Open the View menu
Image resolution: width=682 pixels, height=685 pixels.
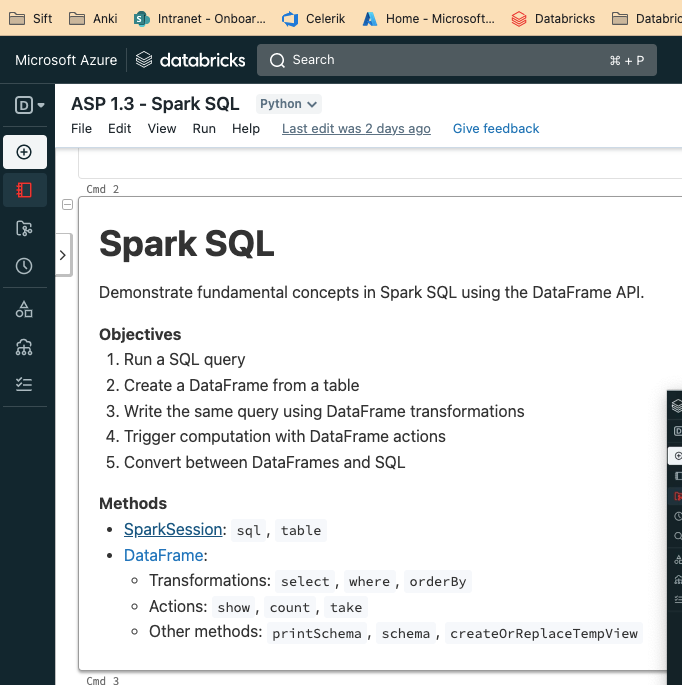(162, 129)
